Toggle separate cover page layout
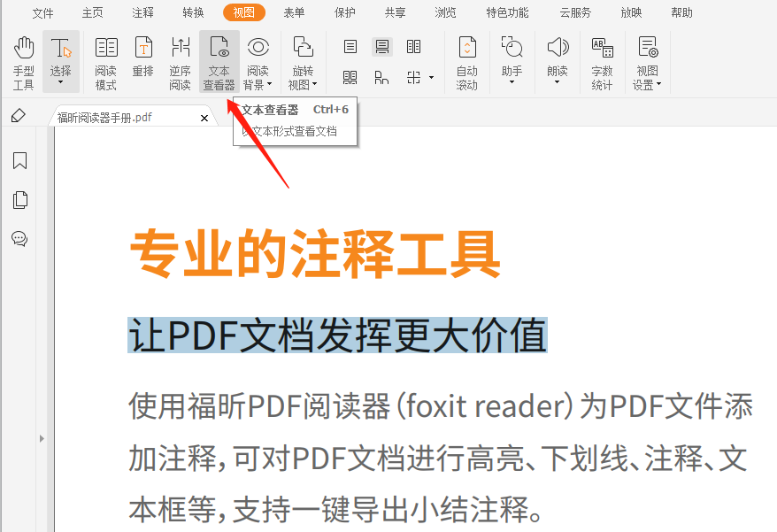This screenshot has width=777, height=532. 382,77
